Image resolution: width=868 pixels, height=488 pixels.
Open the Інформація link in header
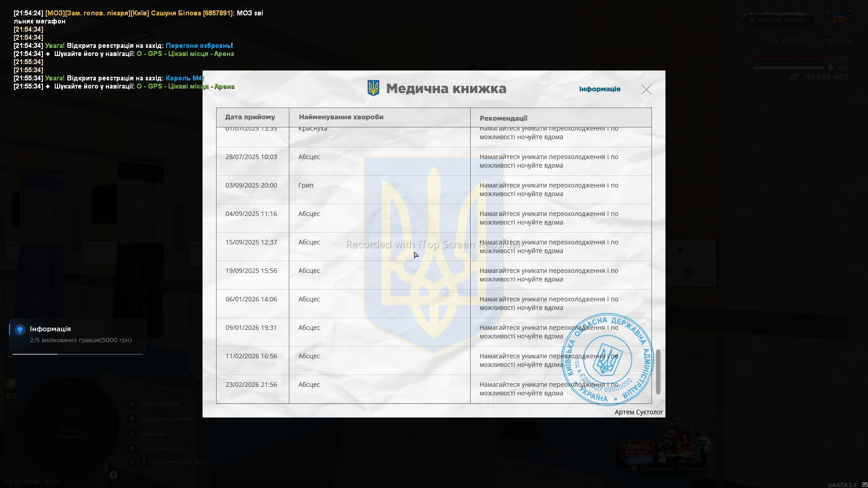pyautogui.click(x=599, y=89)
